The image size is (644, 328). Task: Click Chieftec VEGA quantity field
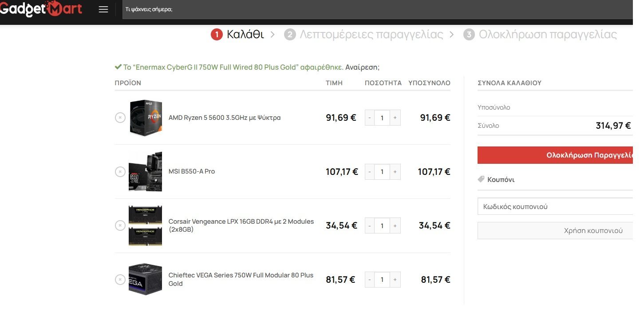(382, 280)
